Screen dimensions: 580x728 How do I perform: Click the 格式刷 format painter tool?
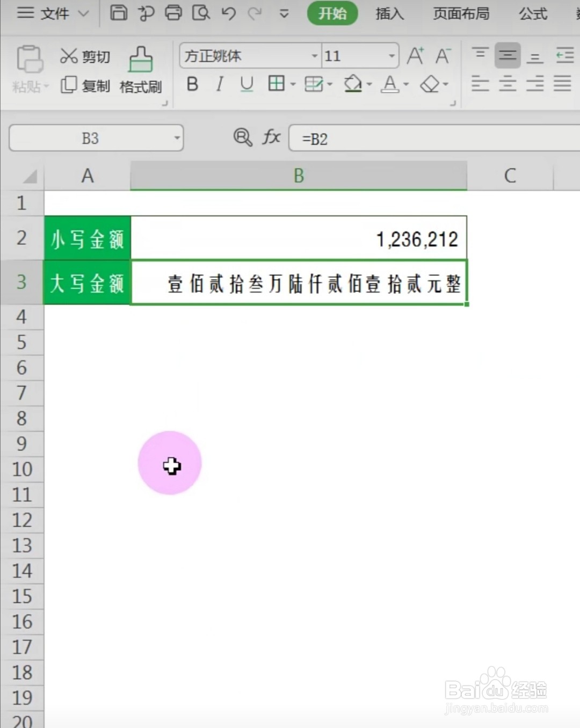(140, 70)
